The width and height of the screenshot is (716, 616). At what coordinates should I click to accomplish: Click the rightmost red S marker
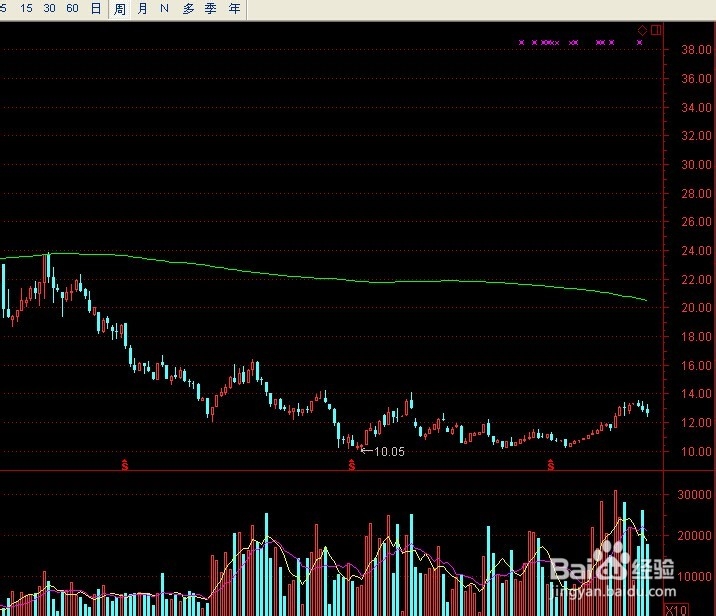[x=551, y=465]
